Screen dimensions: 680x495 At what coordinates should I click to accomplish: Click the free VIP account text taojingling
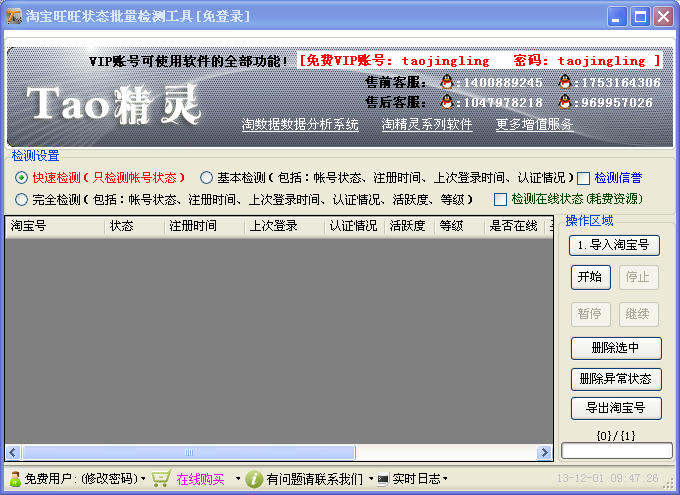446,61
